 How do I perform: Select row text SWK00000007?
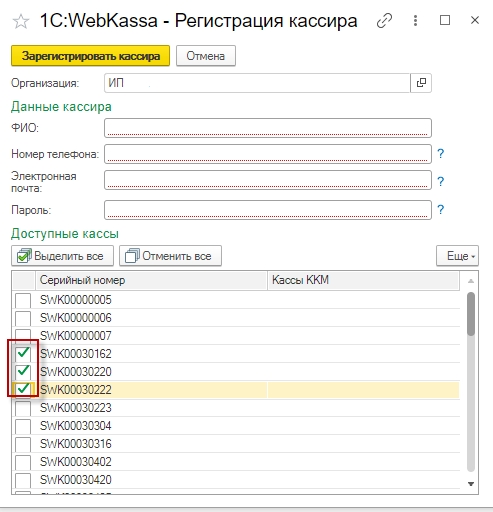76,336
